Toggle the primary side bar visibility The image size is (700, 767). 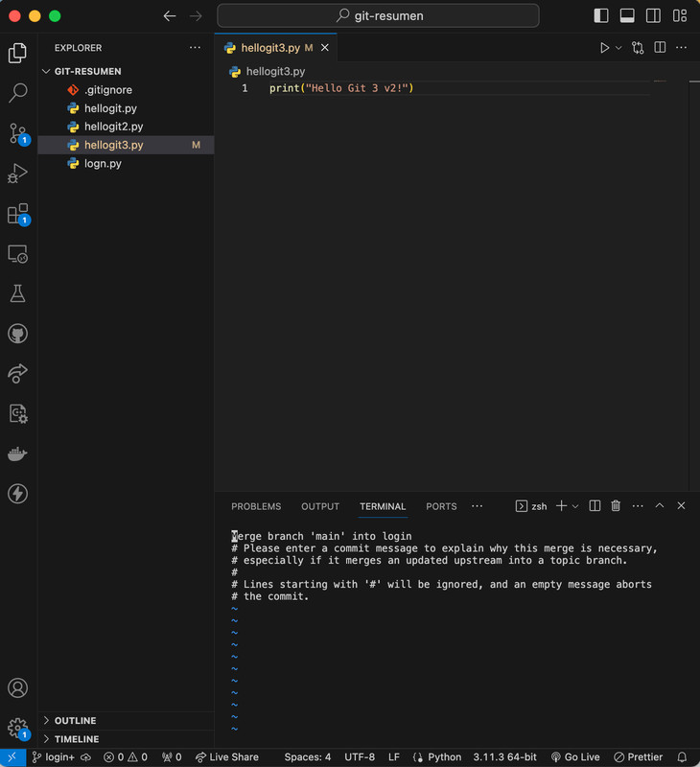[x=601, y=15]
